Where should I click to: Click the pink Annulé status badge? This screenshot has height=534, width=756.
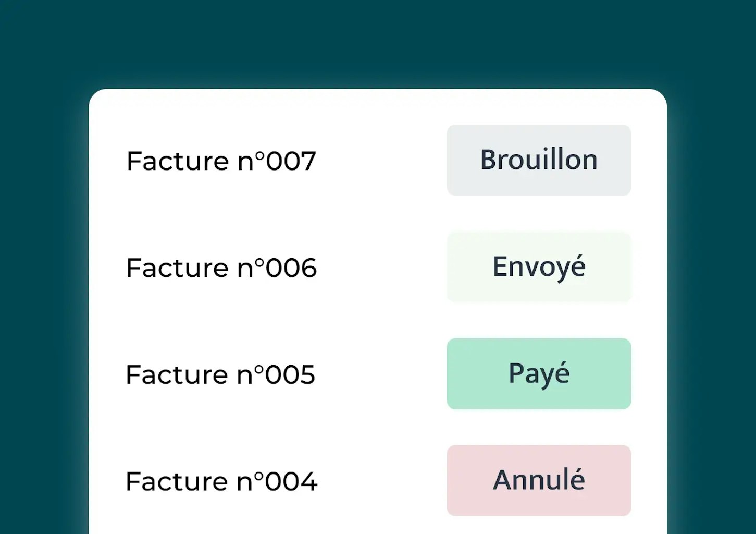(539, 480)
